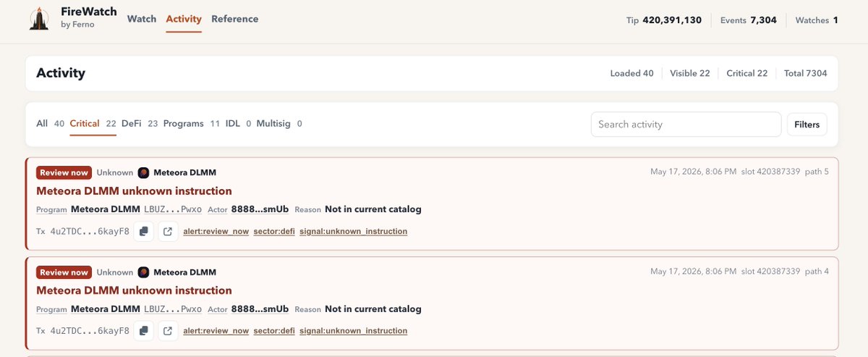Open the alert:review_now tag in the path 5 card
868x357 pixels.
216,231
